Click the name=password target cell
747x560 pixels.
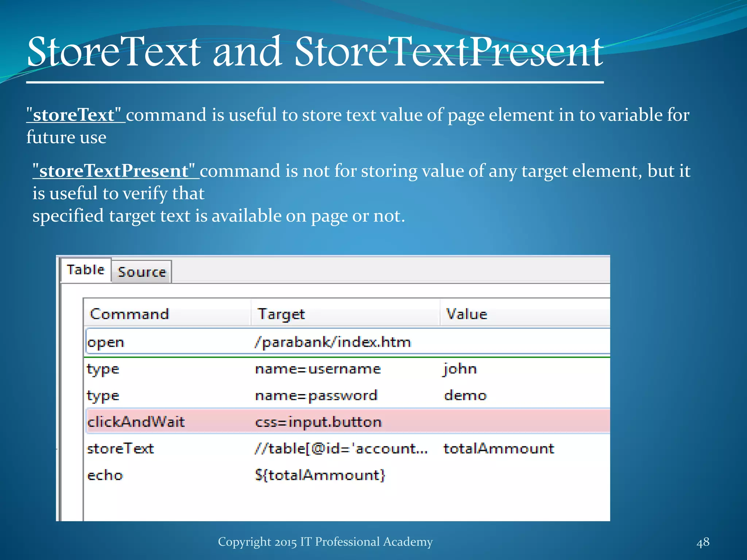click(316, 396)
